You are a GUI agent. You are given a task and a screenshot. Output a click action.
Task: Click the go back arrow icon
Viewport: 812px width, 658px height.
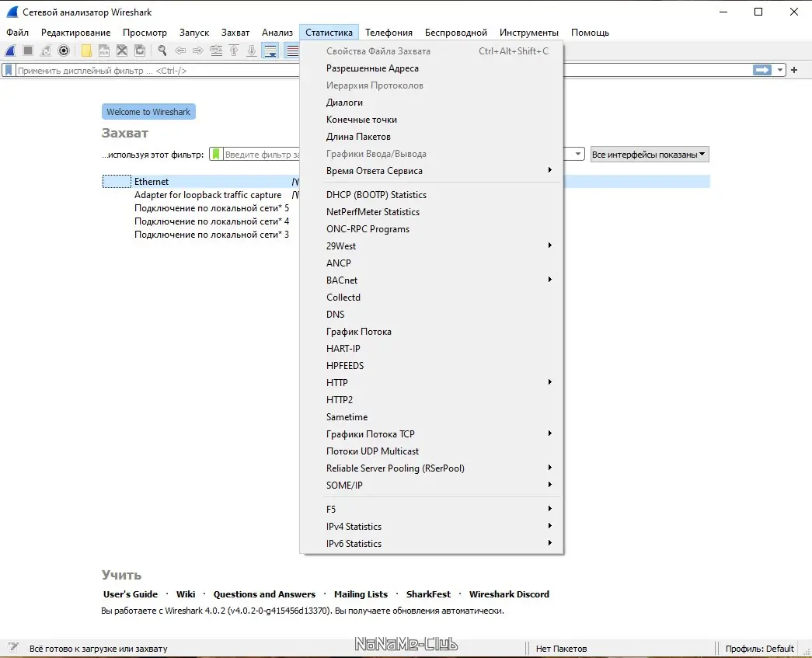180,50
